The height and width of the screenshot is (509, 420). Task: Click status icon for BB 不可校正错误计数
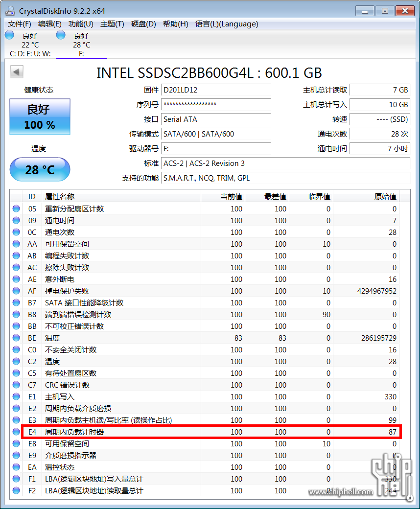tap(16, 326)
